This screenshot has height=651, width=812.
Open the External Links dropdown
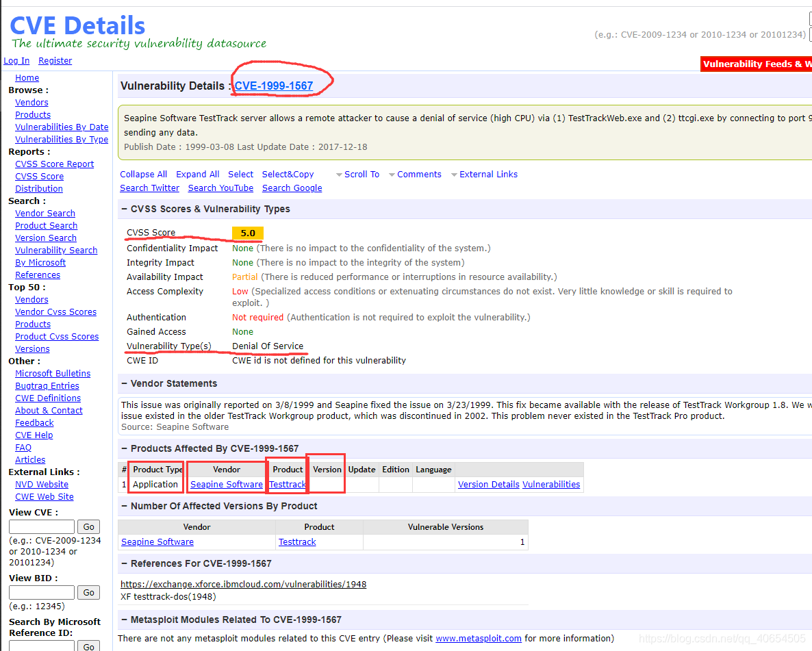pyautogui.click(x=484, y=175)
